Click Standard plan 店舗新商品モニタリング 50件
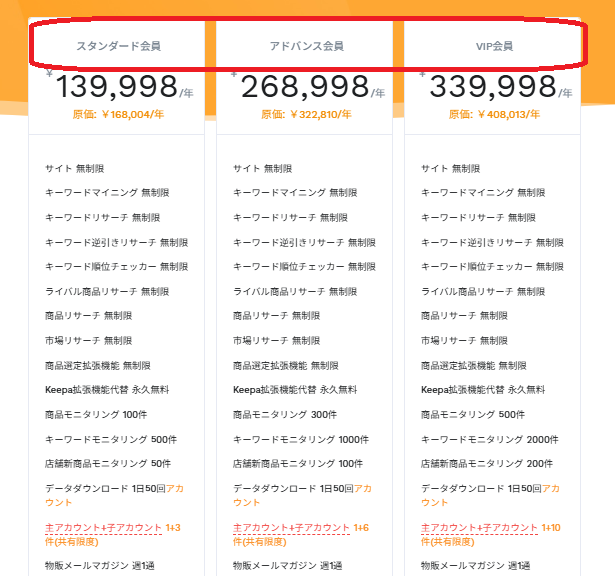615x576 pixels. pos(108,464)
